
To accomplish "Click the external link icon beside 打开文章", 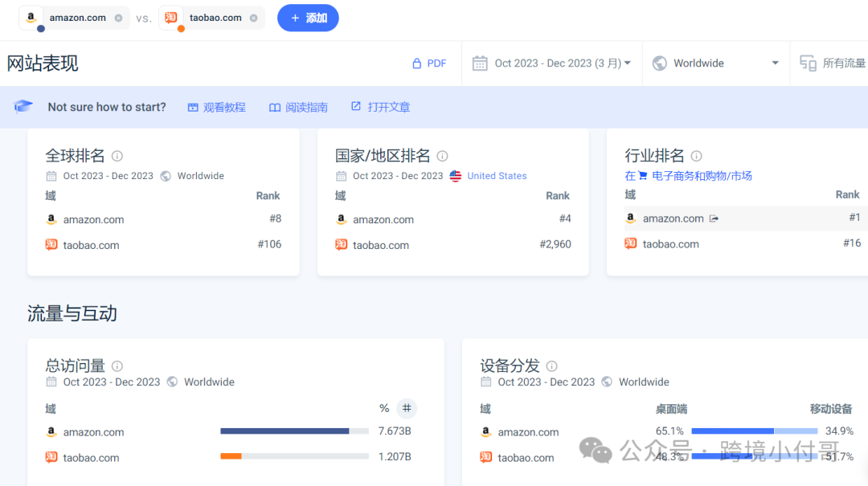I will [x=356, y=106].
